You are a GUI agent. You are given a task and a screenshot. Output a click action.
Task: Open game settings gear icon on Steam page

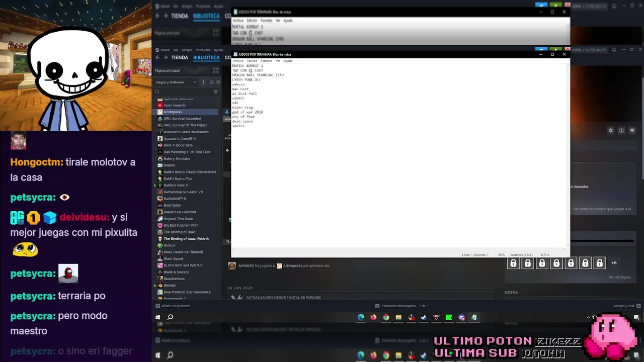[x=611, y=131]
